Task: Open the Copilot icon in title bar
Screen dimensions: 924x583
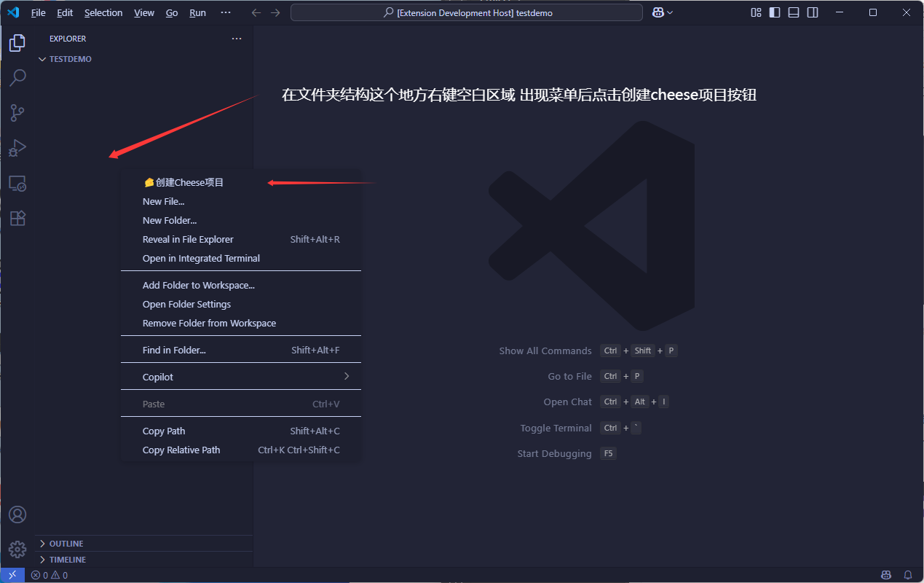Action: 658,12
